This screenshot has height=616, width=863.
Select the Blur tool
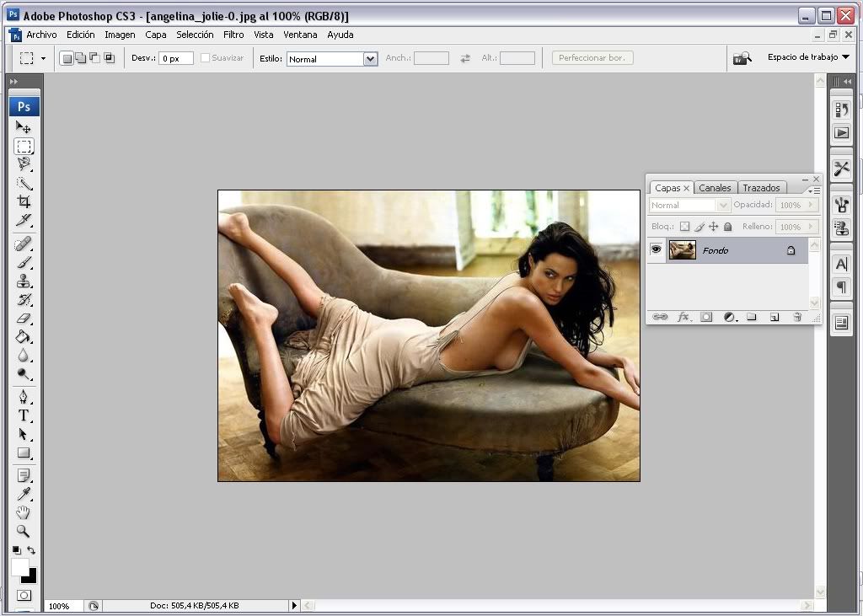[x=23, y=355]
